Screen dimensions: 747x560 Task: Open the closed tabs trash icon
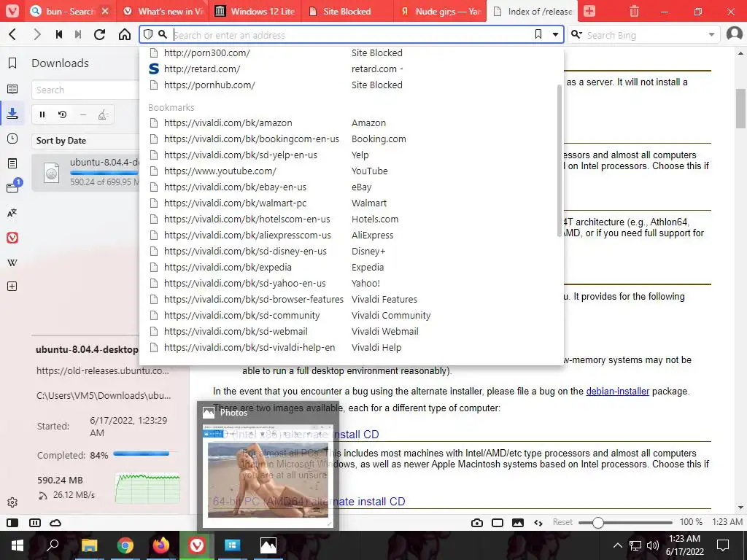[x=634, y=11]
